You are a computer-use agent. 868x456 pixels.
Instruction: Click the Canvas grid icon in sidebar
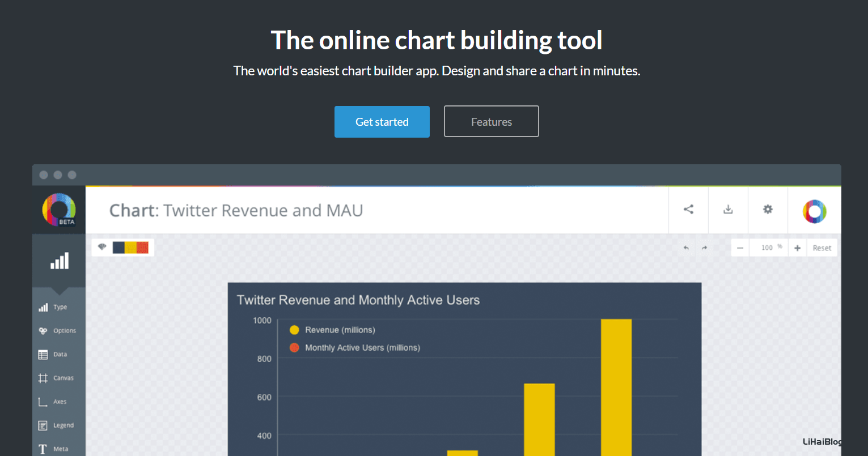43,378
